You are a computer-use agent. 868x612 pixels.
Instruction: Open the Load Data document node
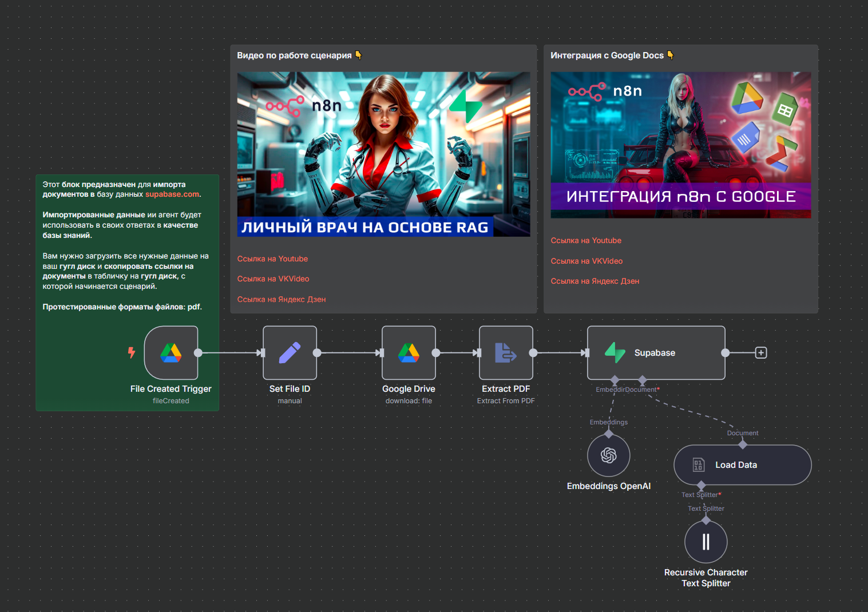743,465
